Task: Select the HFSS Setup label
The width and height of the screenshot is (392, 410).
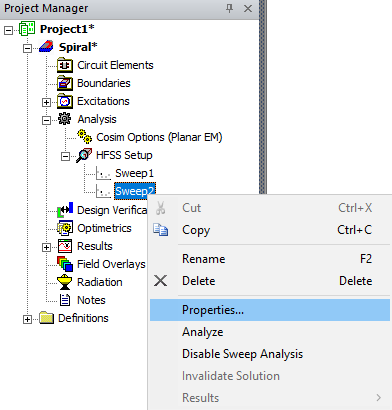Action: pos(124,155)
